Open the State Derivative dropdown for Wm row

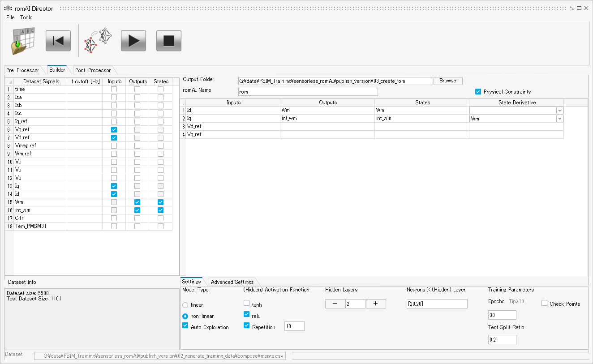coord(560,110)
